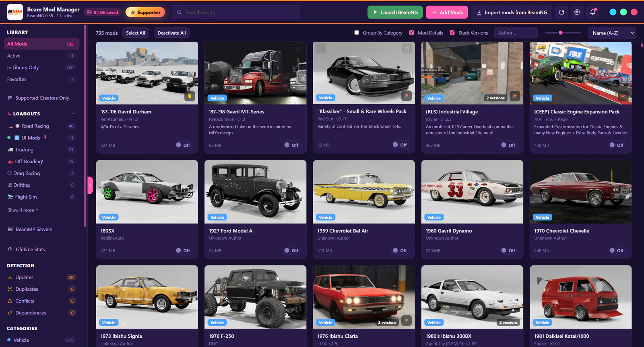
Task: Expand loadouts with Show 4 more
Action: (x=23, y=210)
